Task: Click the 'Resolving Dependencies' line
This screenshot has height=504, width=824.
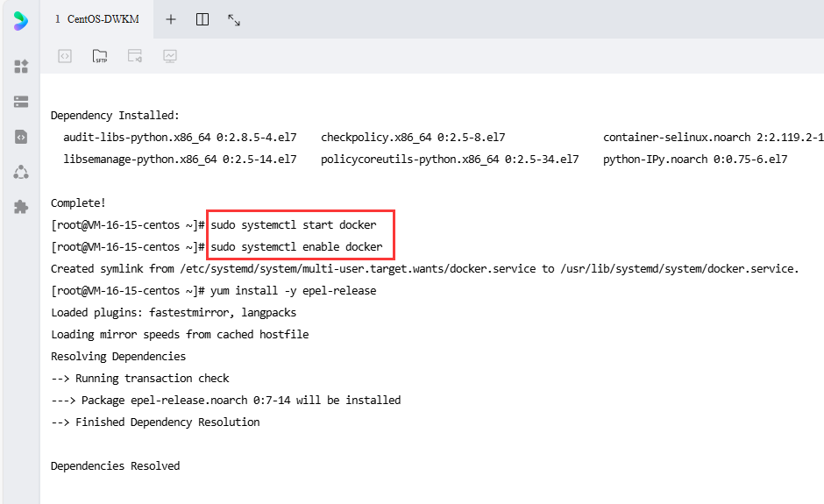Action: tap(118, 357)
